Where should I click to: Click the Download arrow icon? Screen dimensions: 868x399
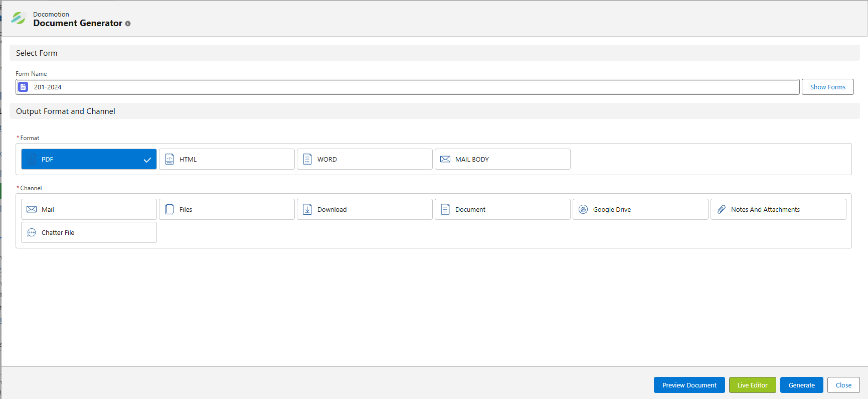tap(307, 209)
